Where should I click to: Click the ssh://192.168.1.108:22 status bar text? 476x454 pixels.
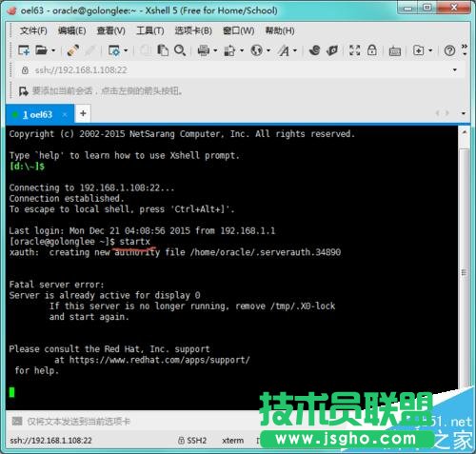click(x=50, y=441)
